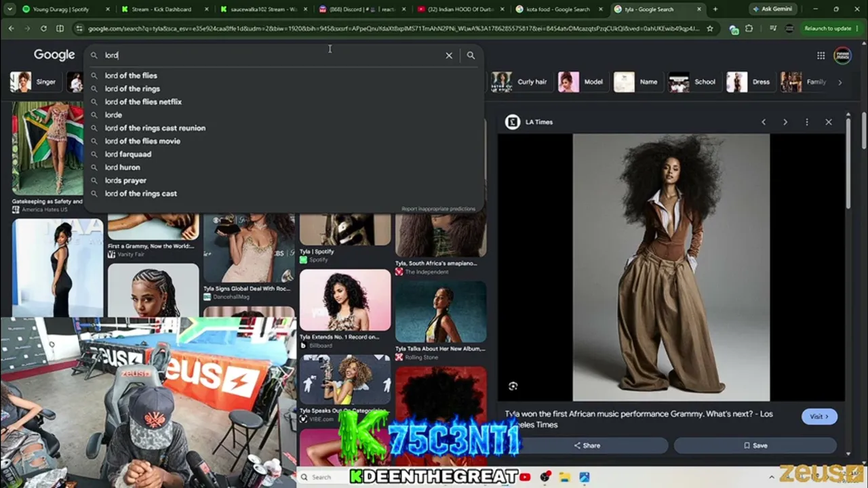Close the LA Times image preview panel
This screenshot has width=868, height=488.
pos(829,122)
